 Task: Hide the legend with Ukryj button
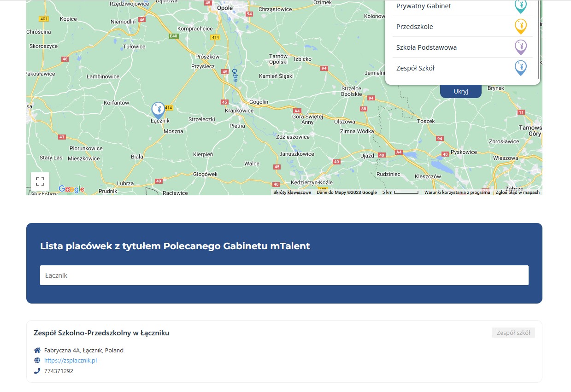pyautogui.click(x=460, y=91)
